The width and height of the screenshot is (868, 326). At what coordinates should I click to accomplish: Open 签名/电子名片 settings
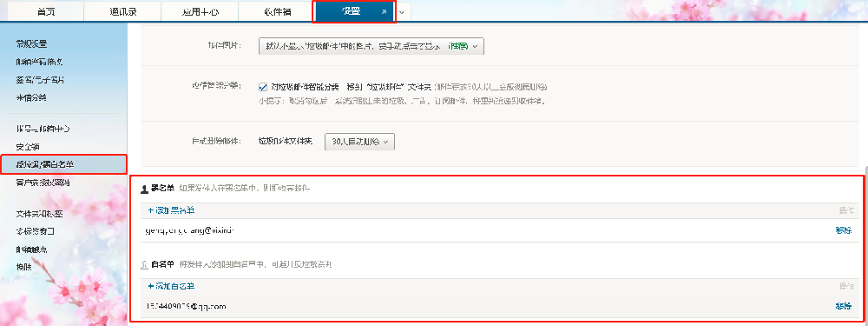[40, 80]
